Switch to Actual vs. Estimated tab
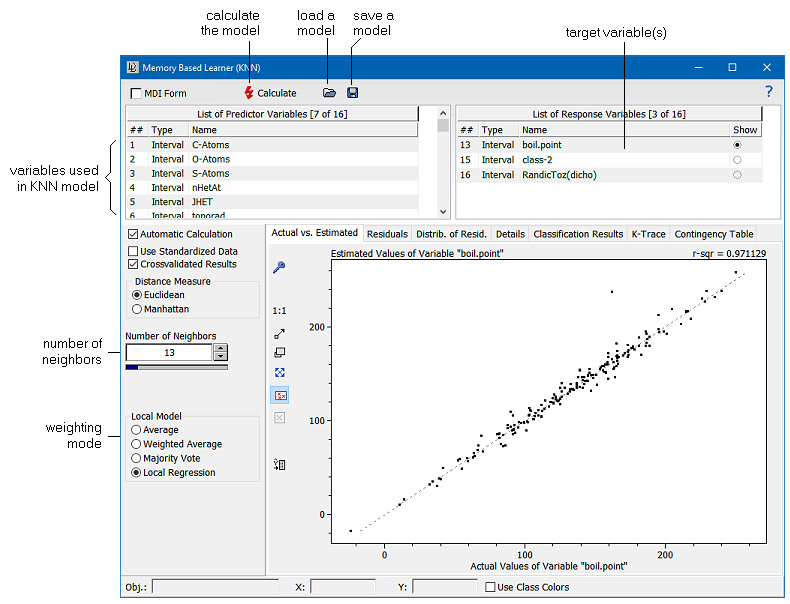This screenshot has width=790, height=604. tap(314, 233)
